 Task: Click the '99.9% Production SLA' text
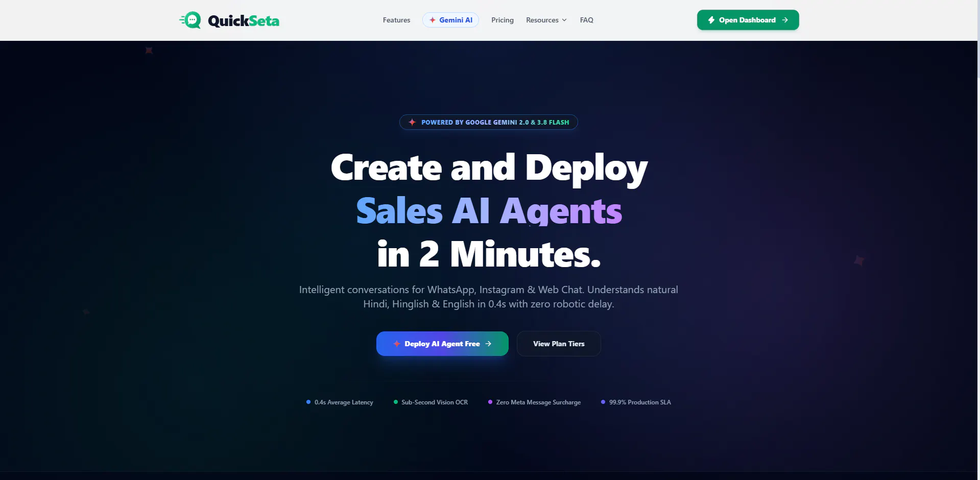pyautogui.click(x=640, y=402)
